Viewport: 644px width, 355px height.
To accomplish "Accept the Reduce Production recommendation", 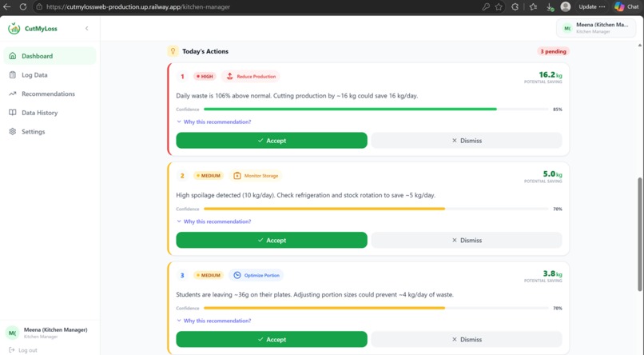I will [272, 141].
